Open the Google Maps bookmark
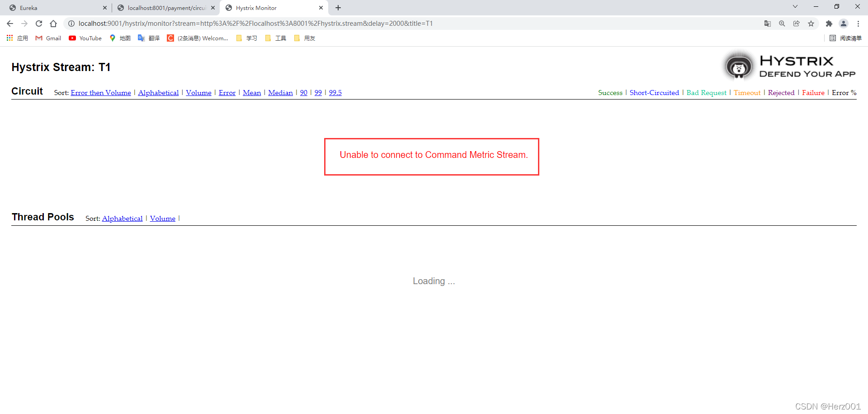This screenshot has height=414, width=868. click(x=120, y=38)
